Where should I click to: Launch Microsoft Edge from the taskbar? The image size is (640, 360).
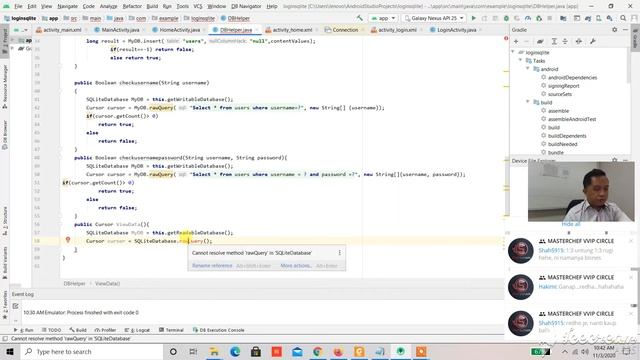235,351
